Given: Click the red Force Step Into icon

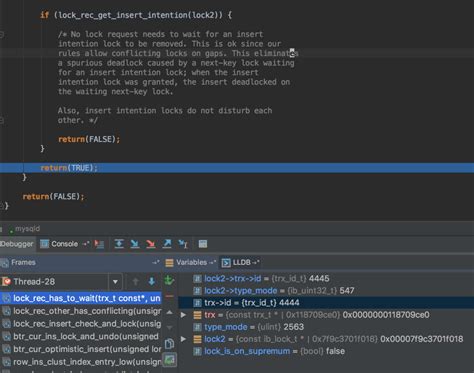Looking at the screenshot, I should coord(151,244).
